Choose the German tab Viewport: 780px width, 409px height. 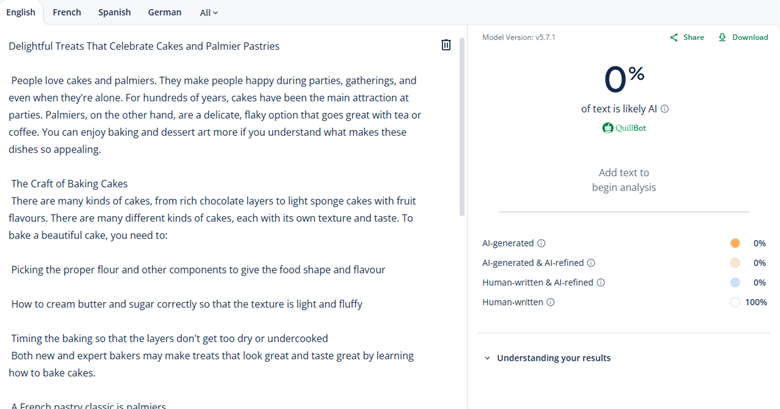164,13
